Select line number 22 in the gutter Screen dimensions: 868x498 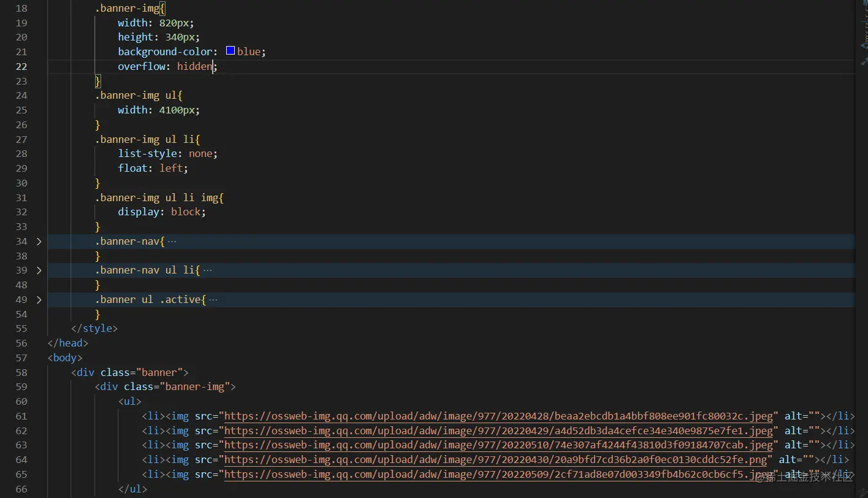click(x=21, y=67)
